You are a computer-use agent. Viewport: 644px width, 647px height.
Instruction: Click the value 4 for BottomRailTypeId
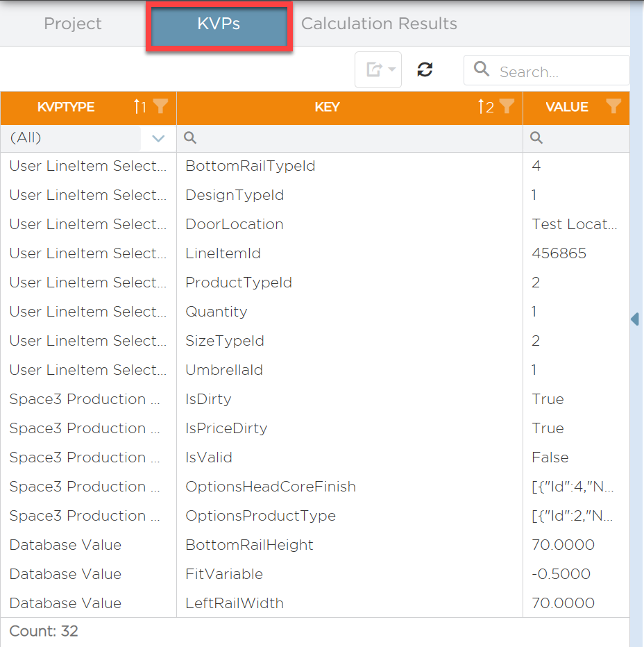536,166
